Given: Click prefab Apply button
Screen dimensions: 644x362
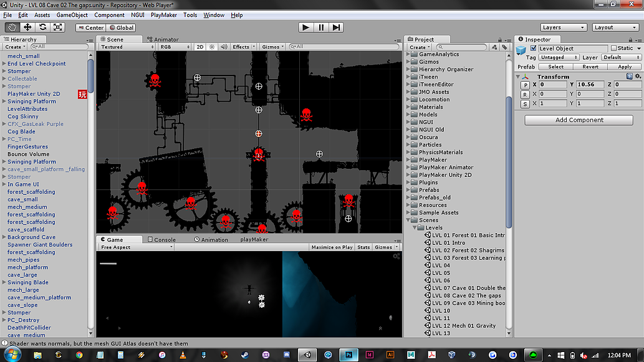Looking at the screenshot, I should 625,67.
